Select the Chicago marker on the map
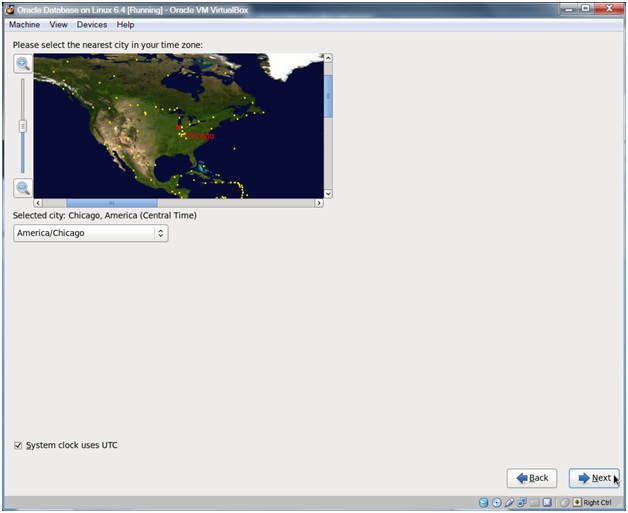The width and height of the screenshot is (628, 513). (x=179, y=127)
